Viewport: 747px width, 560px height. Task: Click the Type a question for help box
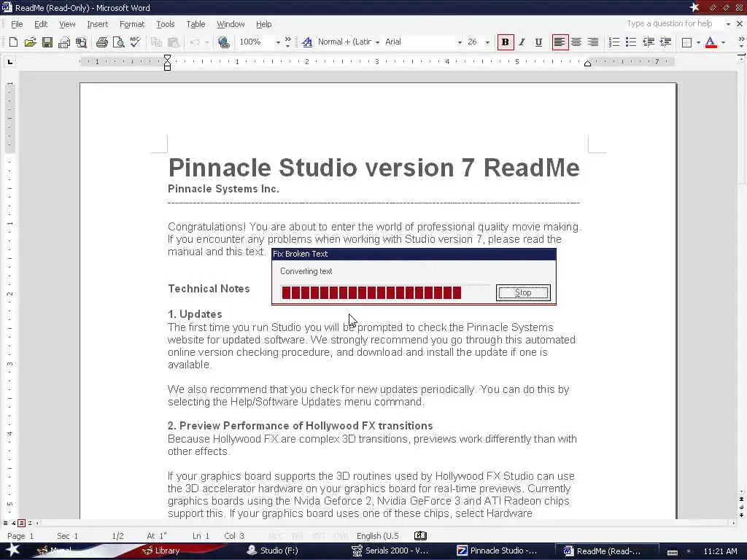673,23
